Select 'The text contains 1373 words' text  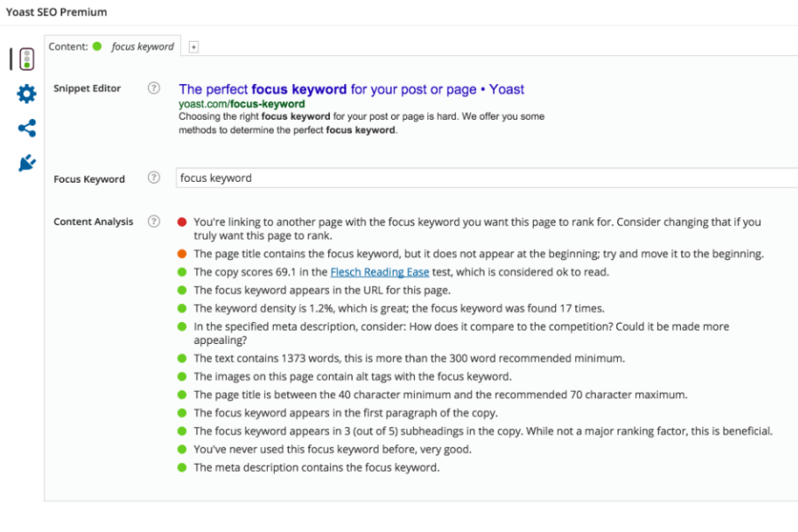coord(409,358)
